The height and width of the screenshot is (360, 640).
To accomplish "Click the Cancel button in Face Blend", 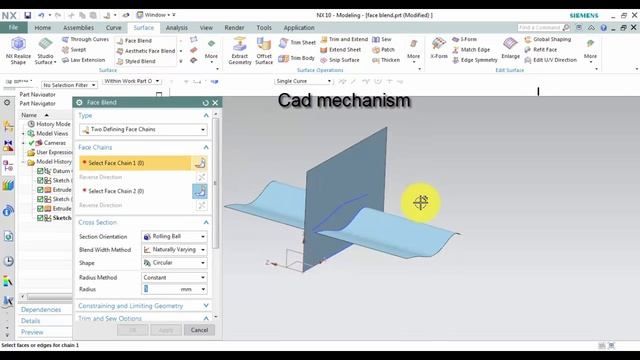I will pos(199,330).
